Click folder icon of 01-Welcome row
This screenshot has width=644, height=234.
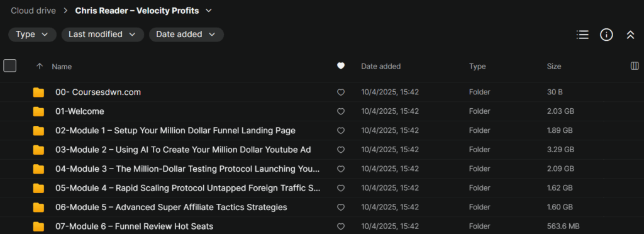38,112
